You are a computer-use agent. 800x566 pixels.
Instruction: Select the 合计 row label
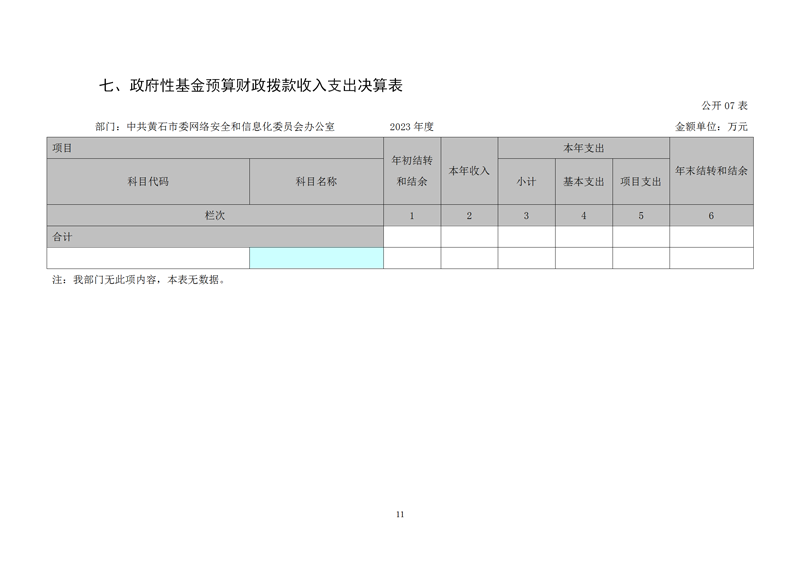215,237
